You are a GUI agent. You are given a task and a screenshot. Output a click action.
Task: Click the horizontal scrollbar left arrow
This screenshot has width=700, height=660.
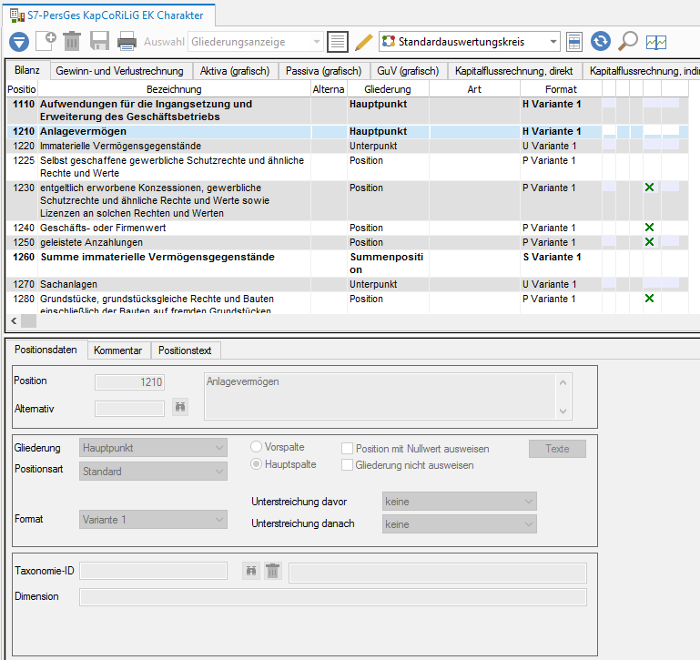click(x=14, y=321)
